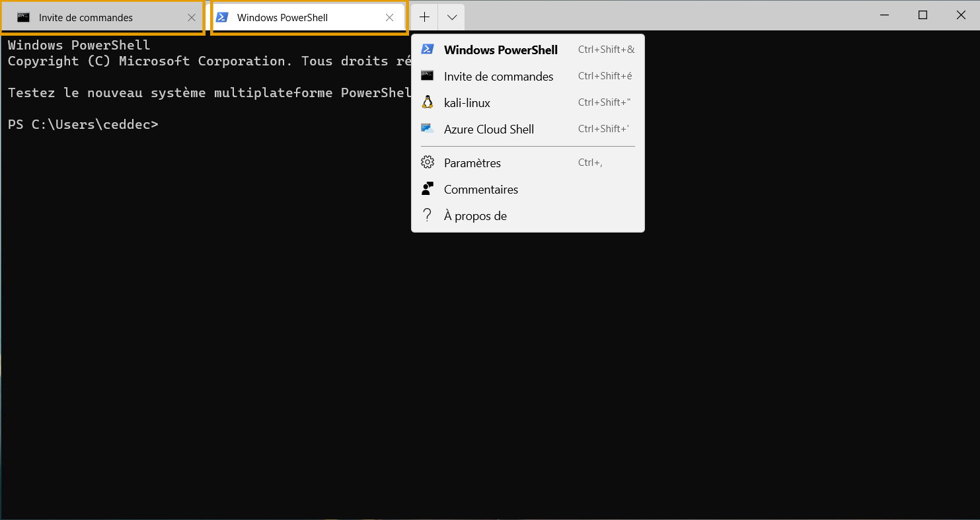
Task: Close the Windows PowerShell tab
Action: (390, 18)
